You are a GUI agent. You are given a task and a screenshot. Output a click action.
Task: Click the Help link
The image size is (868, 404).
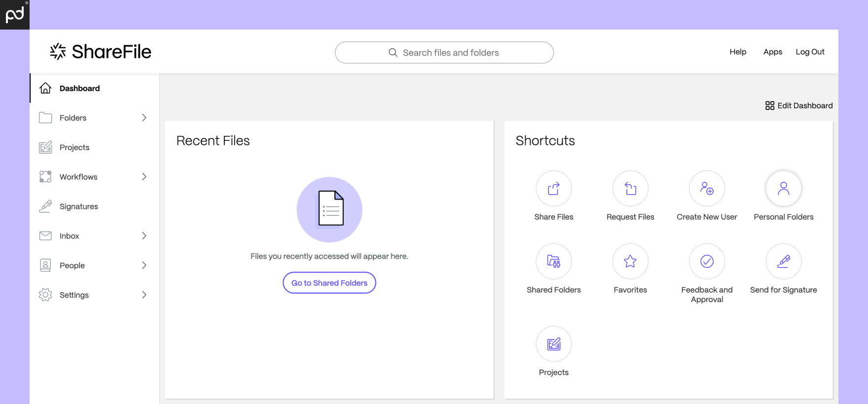pyautogui.click(x=738, y=52)
